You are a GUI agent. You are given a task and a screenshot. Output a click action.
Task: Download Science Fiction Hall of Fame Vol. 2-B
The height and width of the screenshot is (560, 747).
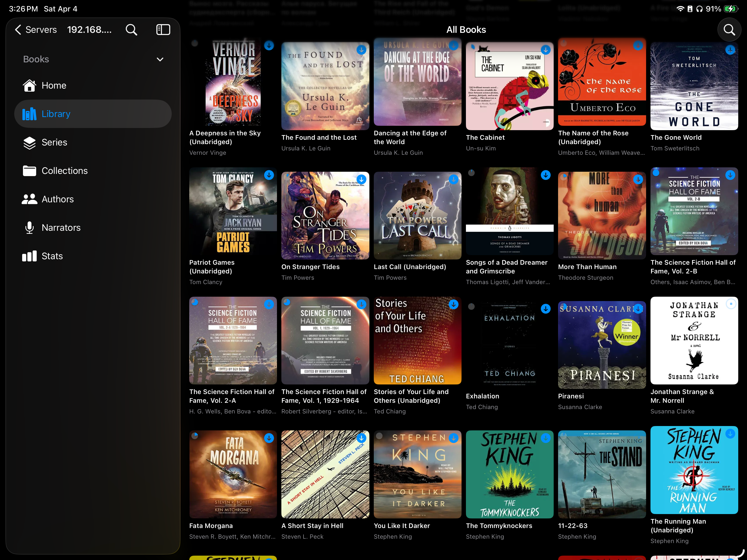click(730, 175)
